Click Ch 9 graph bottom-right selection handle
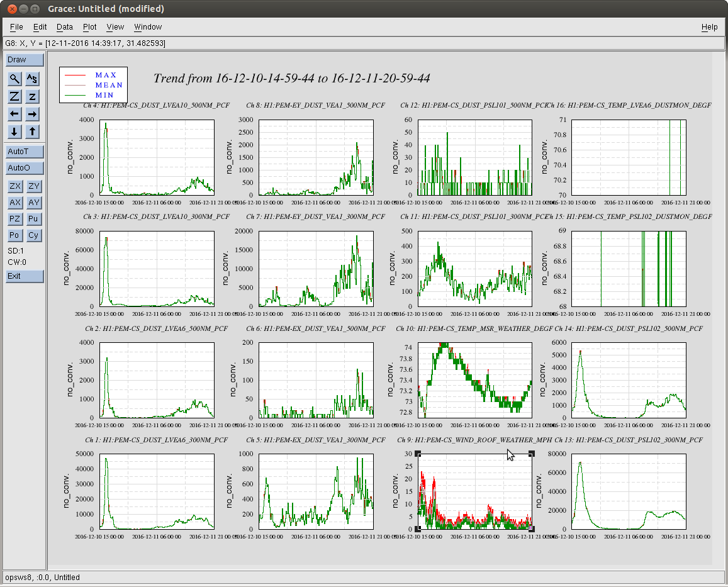 (x=532, y=529)
